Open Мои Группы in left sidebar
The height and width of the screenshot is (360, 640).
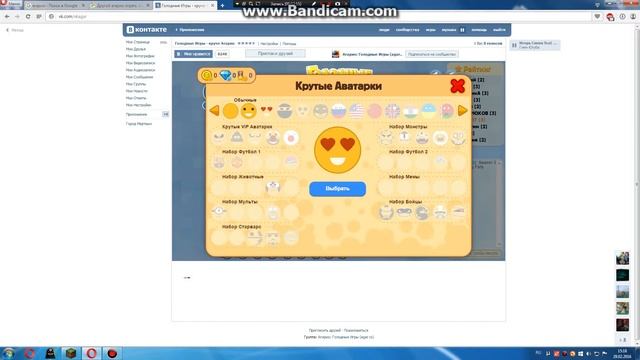pyautogui.click(x=136, y=84)
